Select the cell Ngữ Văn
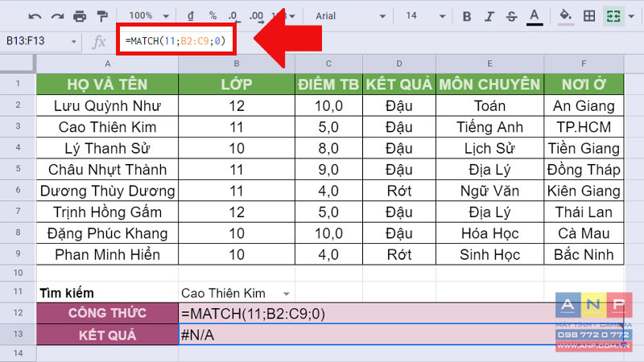644x362 pixels. pos(489,191)
